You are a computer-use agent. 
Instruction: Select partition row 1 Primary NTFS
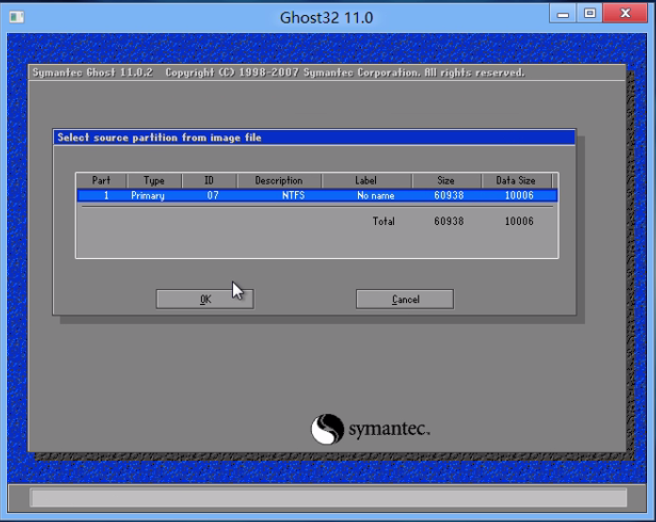click(317, 195)
